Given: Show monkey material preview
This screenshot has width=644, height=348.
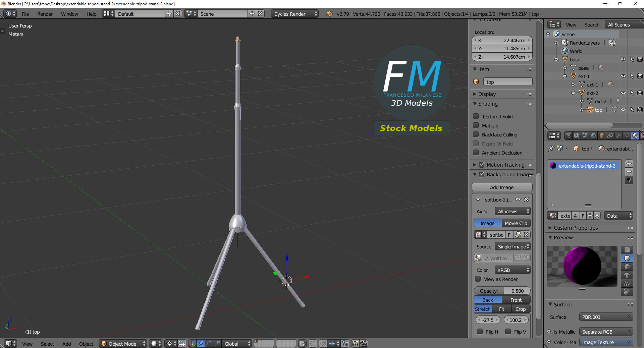Looking at the screenshot, I should pyautogui.click(x=627, y=275).
